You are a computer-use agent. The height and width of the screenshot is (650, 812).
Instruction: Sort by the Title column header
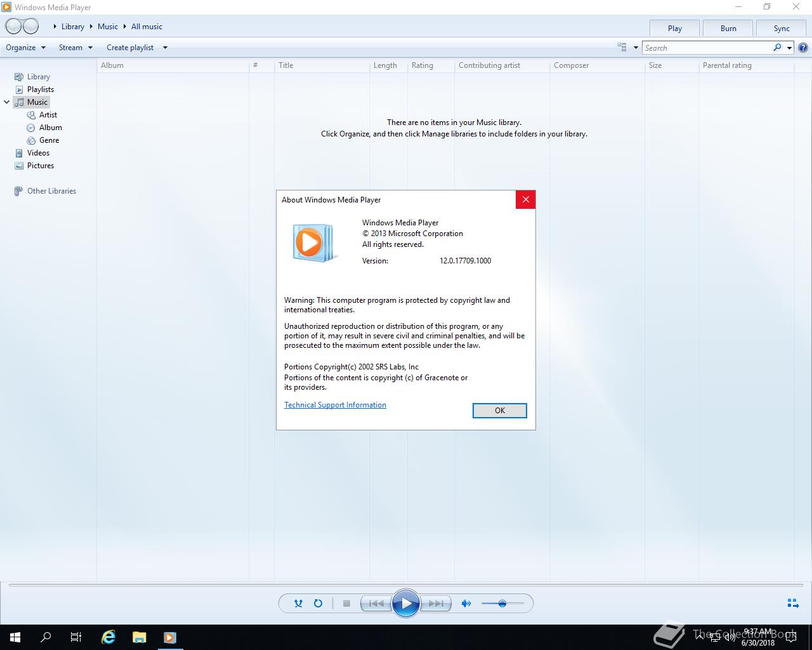point(322,65)
